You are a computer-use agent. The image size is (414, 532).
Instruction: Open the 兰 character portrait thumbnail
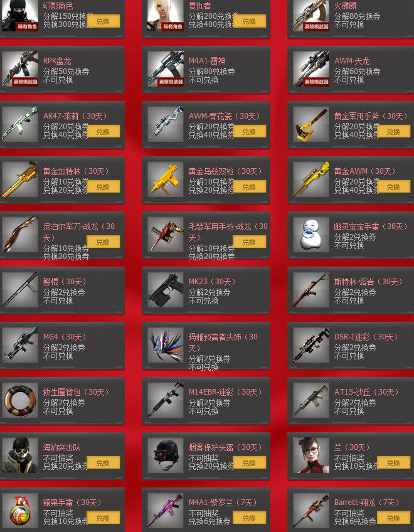click(x=311, y=455)
